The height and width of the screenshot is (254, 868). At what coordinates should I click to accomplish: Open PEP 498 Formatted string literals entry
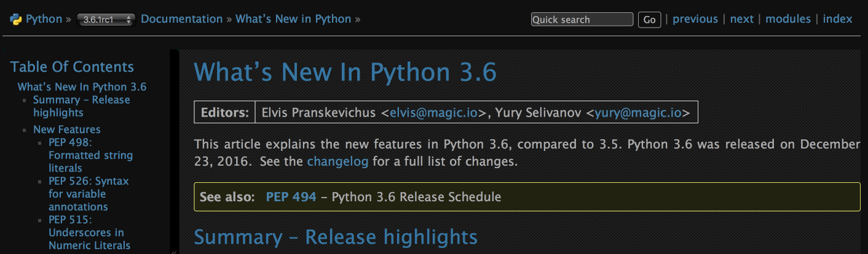pos(90,155)
